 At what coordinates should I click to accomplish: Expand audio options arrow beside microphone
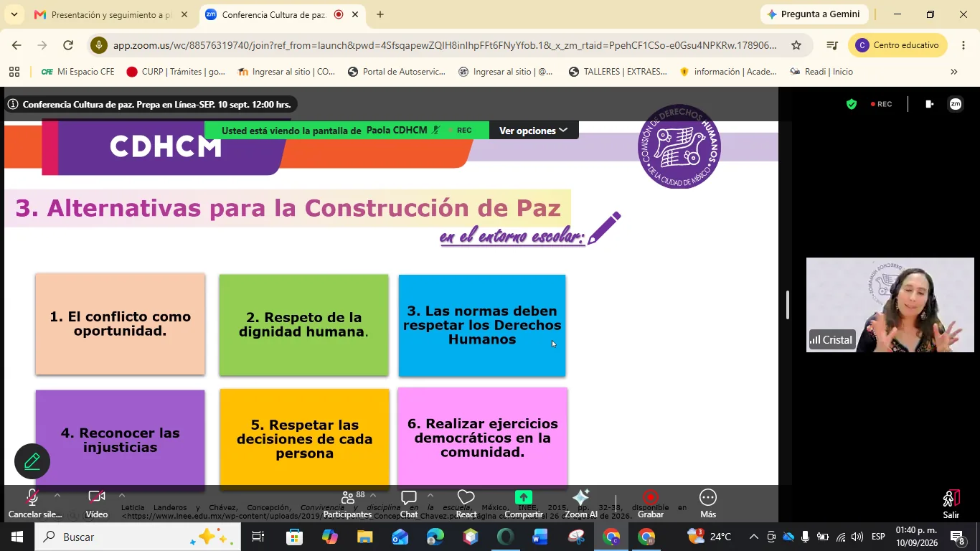(x=57, y=496)
